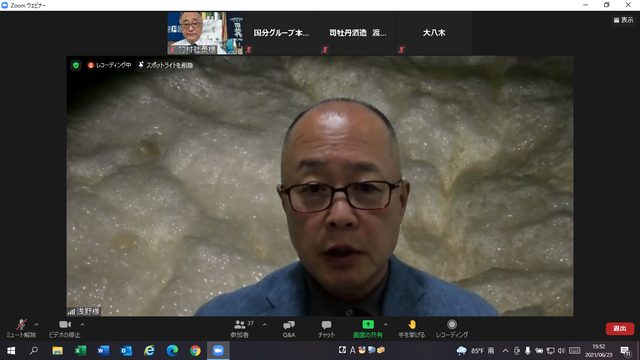Expand audio options arrow next to mute
The width and height of the screenshot is (640, 360).
click(37, 324)
